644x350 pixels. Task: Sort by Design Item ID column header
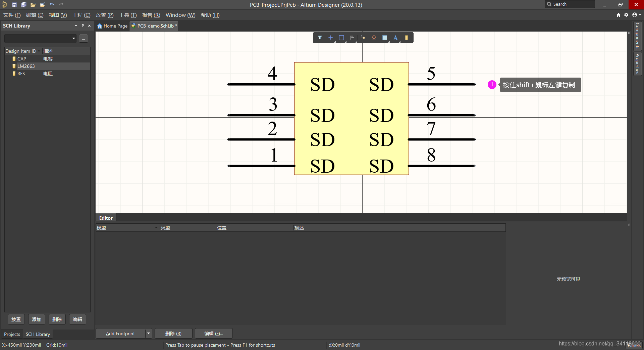click(x=23, y=51)
